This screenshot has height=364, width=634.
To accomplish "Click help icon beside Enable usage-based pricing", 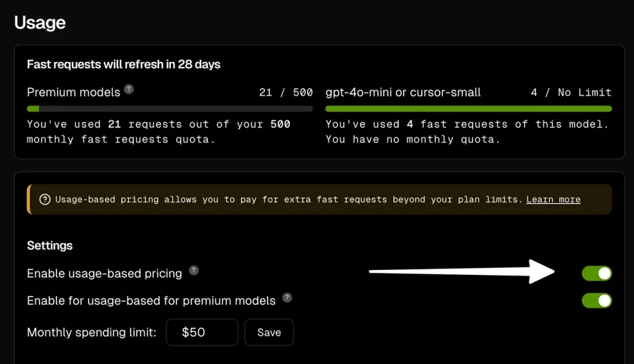I will 194,270.
